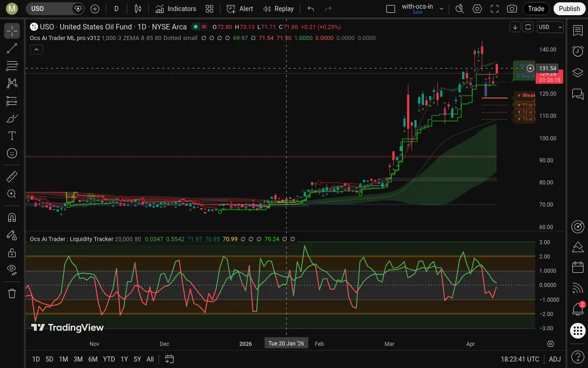Toggle the auto-fit chart scale button
Image resolution: width=588 pixels, height=368 pixels.
pyautogui.click(x=528, y=27)
